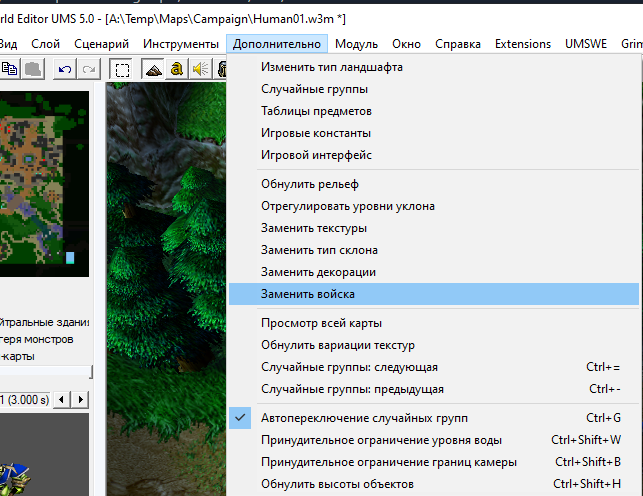Choose Случайные группы: предыдущая

coord(434,389)
